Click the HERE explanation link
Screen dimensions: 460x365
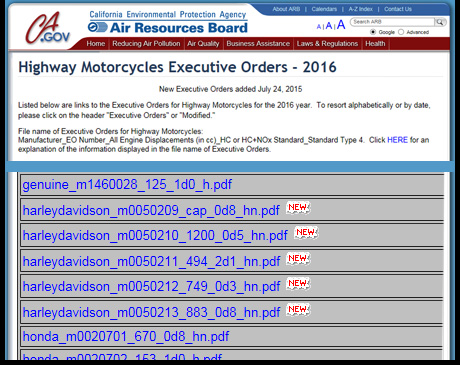(x=397, y=140)
